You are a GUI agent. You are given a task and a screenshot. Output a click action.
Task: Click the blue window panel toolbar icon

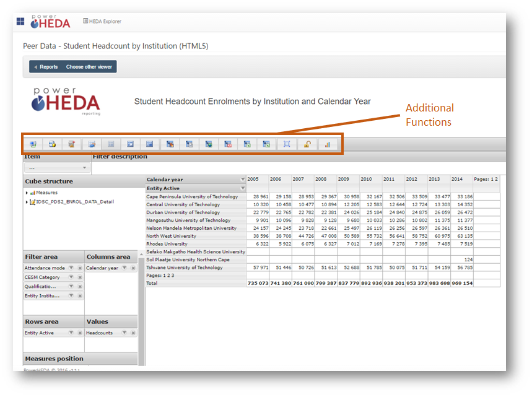(x=130, y=144)
